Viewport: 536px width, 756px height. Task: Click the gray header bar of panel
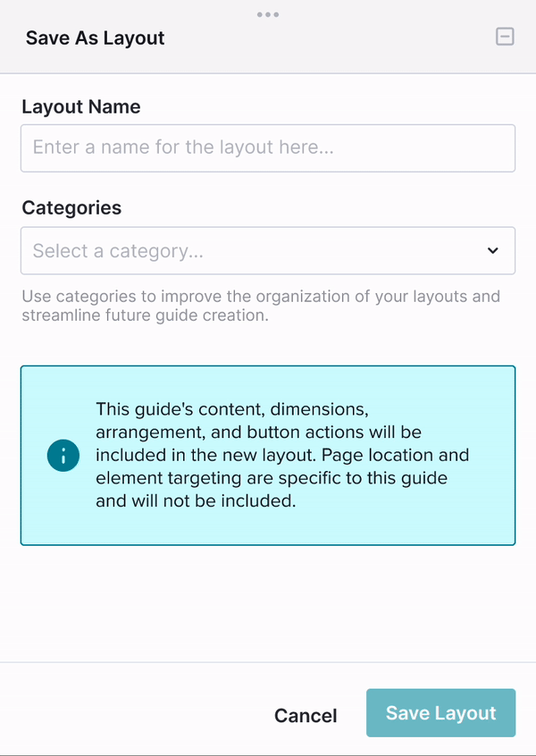[268, 37]
